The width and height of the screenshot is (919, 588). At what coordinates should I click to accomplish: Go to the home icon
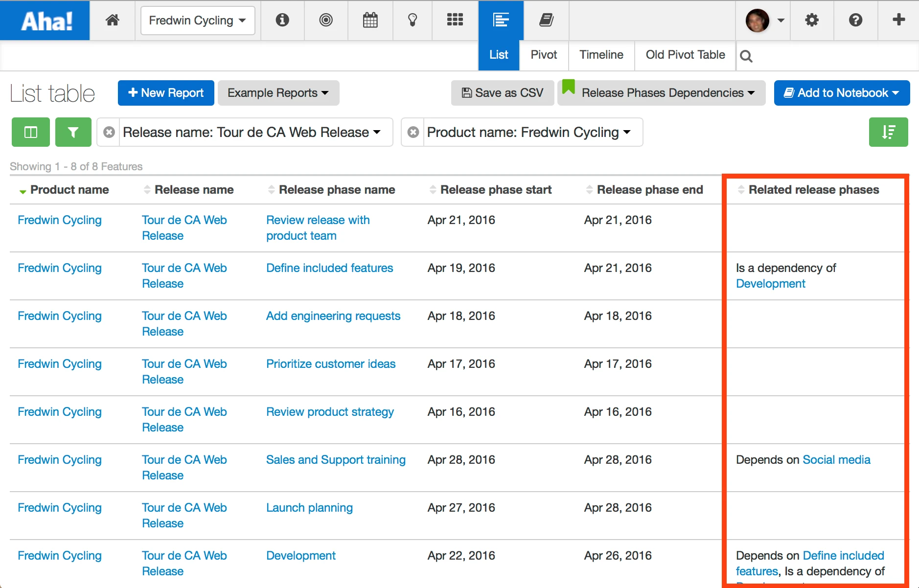(x=113, y=20)
